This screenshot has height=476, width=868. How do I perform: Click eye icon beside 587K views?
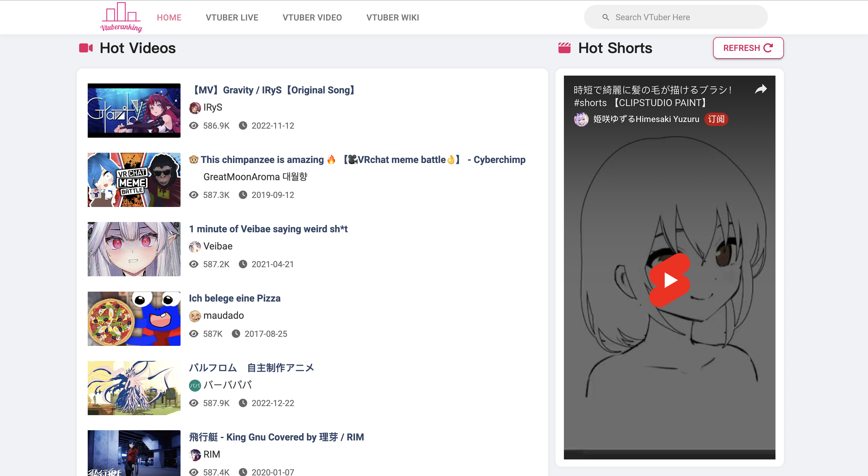click(x=193, y=334)
